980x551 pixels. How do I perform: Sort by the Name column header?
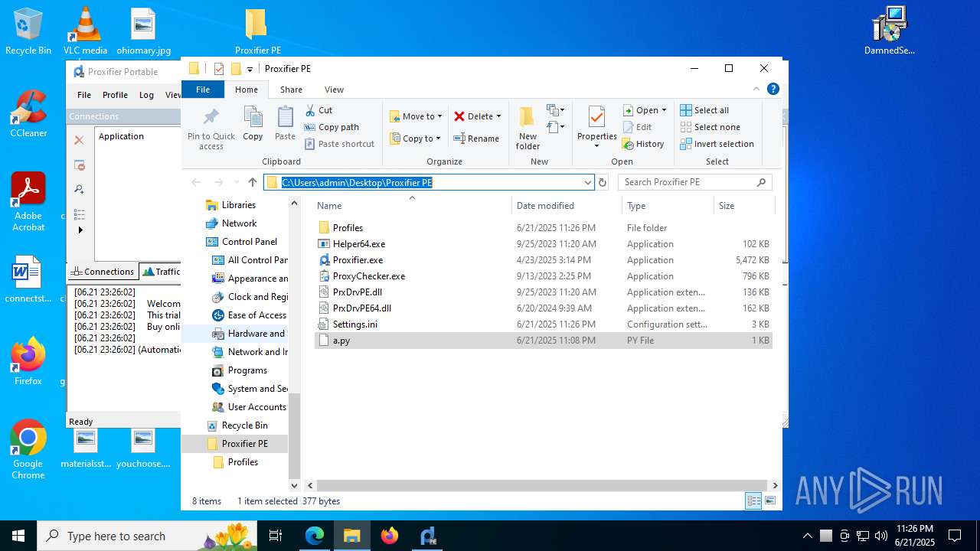[x=413, y=206]
